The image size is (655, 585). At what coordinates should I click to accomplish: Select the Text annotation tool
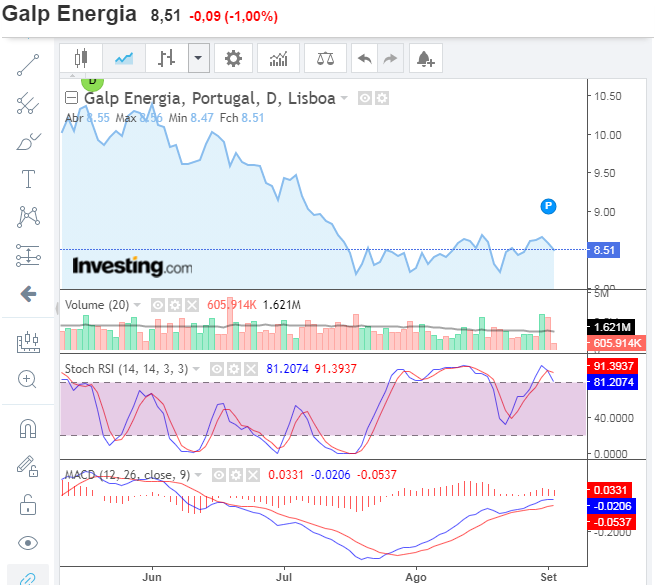(x=28, y=179)
